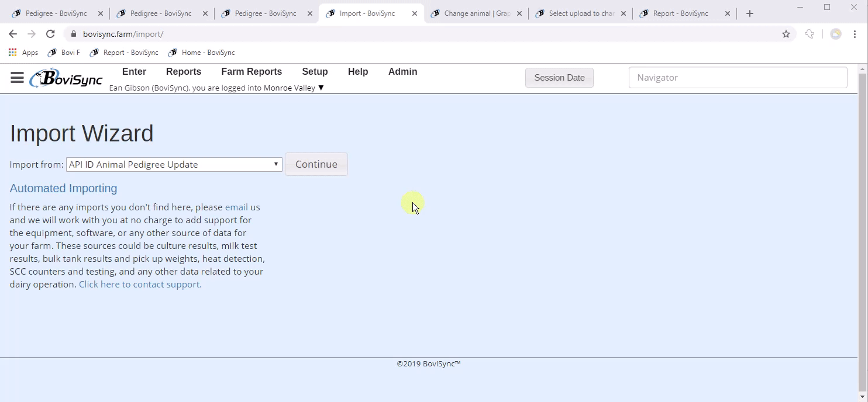The height and width of the screenshot is (402, 868).
Task: Click here to contact support link
Action: (140, 285)
